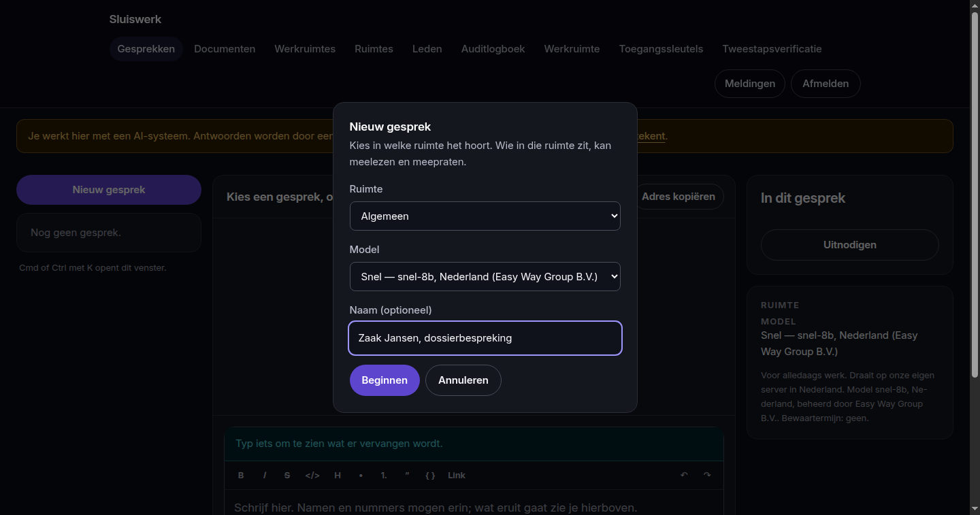Click the 'Nieuw gesprek' dialog heading
The height and width of the screenshot is (515, 980).
(391, 127)
